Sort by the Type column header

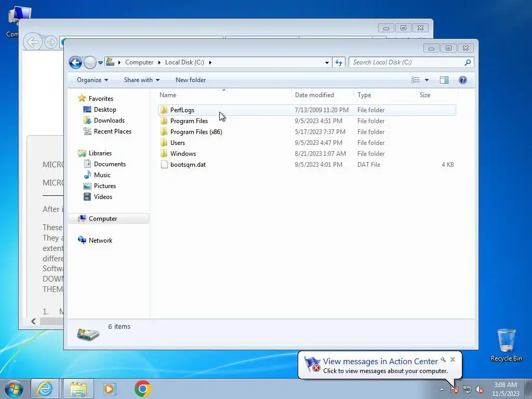(385, 95)
